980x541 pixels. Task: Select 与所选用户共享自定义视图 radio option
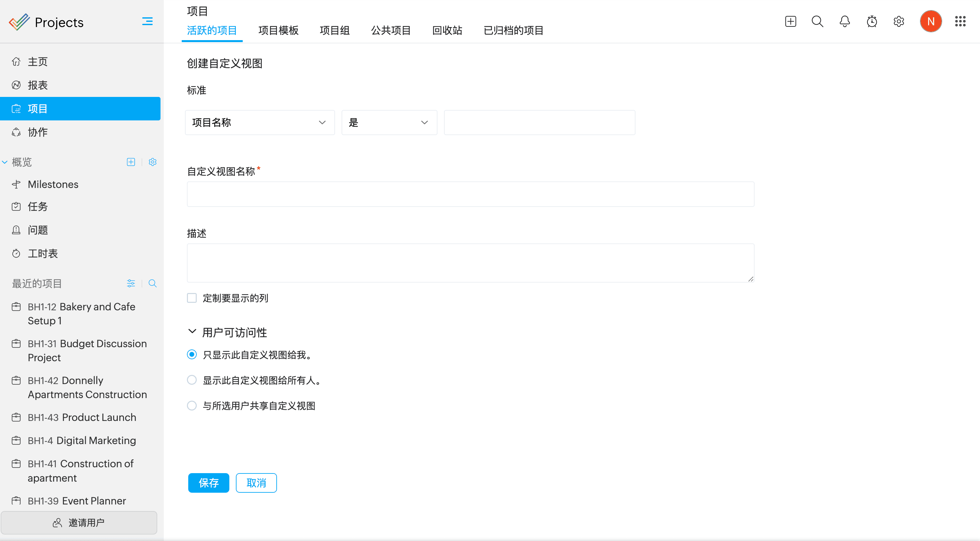pyautogui.click(x=192, y=406)
